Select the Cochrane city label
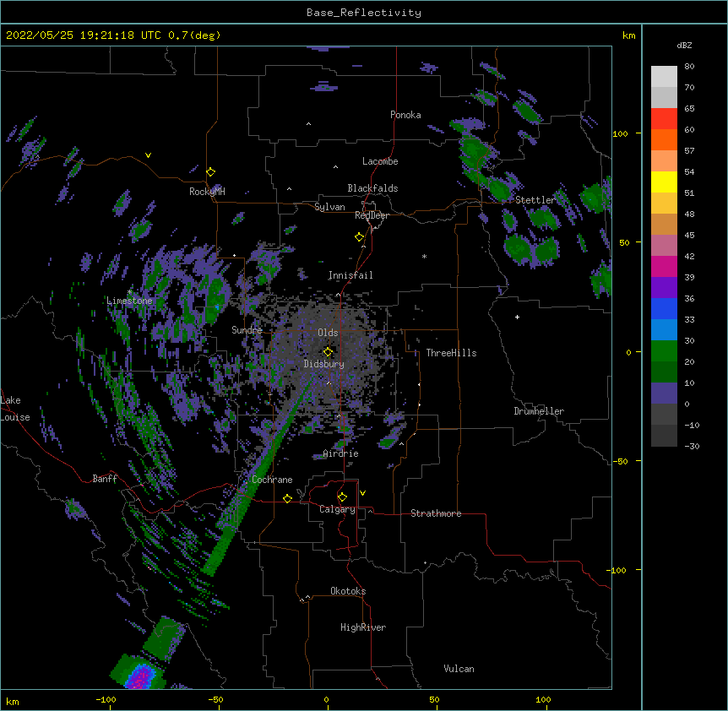Image resolution: width=728 pixels, height=711 pixels. point(272,480)
